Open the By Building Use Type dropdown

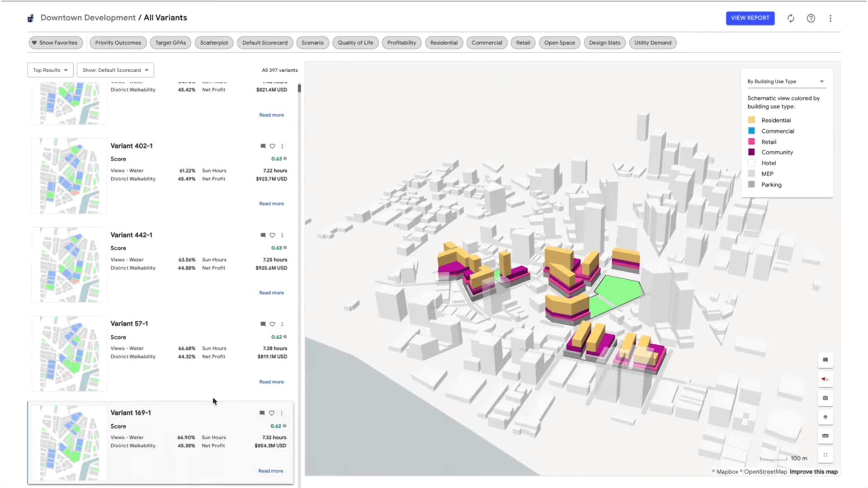pos(822,81)
